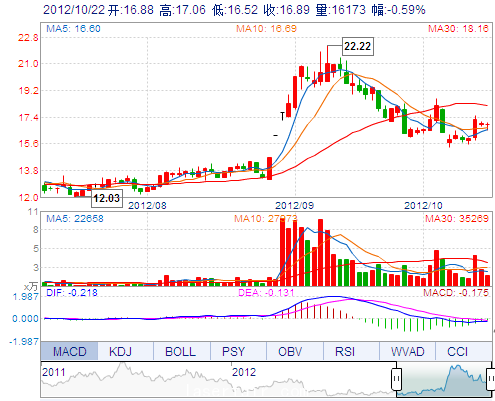Click the 12.03 low price label

(x=106, y=198)
